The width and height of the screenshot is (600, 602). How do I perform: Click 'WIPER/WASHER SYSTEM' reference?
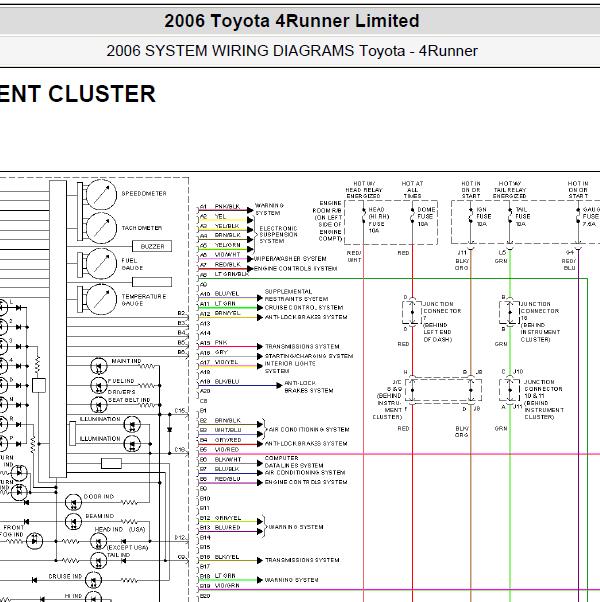point(290,259)
